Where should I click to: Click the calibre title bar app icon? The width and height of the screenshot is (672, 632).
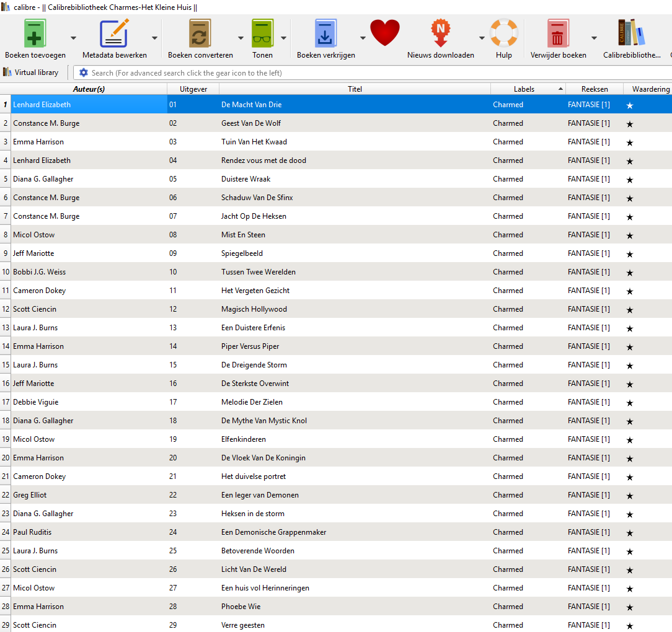[x=6, y=7]
